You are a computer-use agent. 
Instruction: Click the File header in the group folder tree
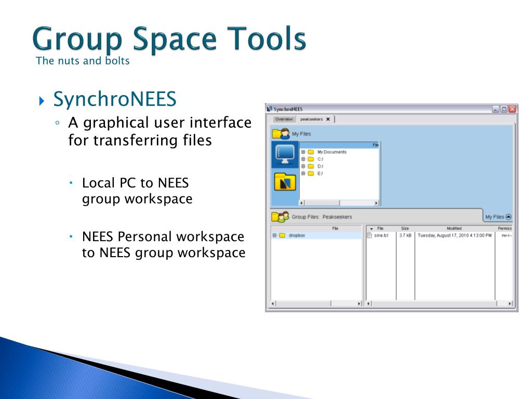pos(335,229)
